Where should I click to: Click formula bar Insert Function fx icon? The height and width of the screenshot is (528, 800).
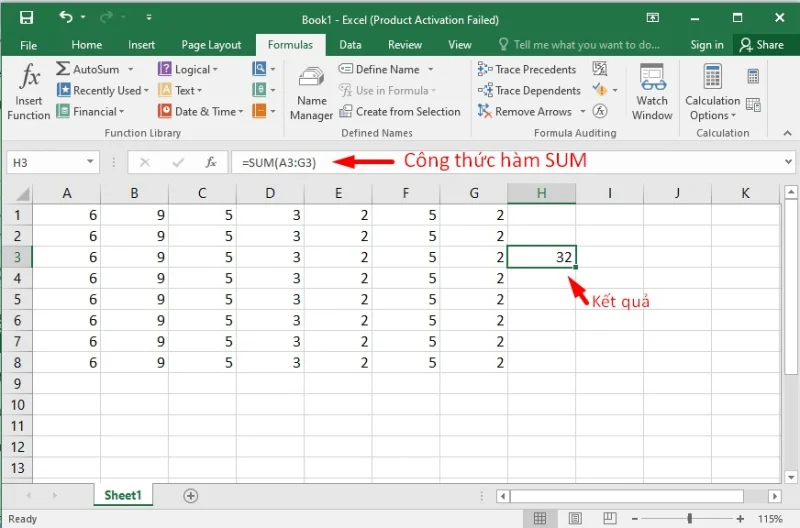211,162
